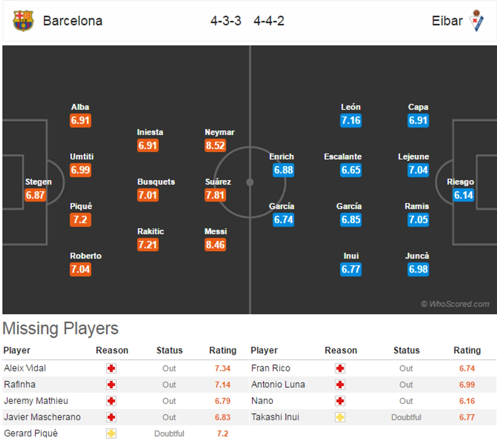Click Riesgo's 6.14 rating badge
This screenshot has height=448, width=497.
tap(463, 195)
